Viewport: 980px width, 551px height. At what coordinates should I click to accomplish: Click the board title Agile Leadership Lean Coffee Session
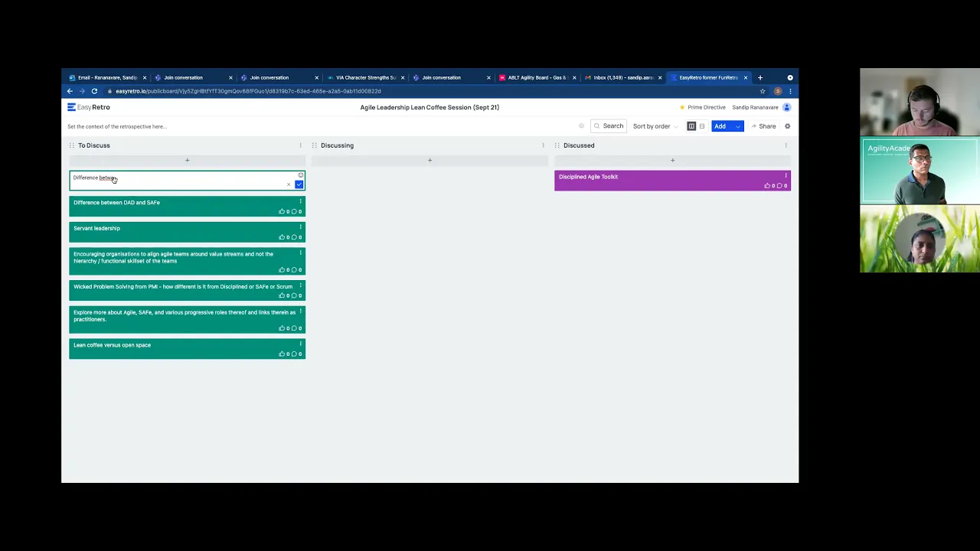(430, 107)
